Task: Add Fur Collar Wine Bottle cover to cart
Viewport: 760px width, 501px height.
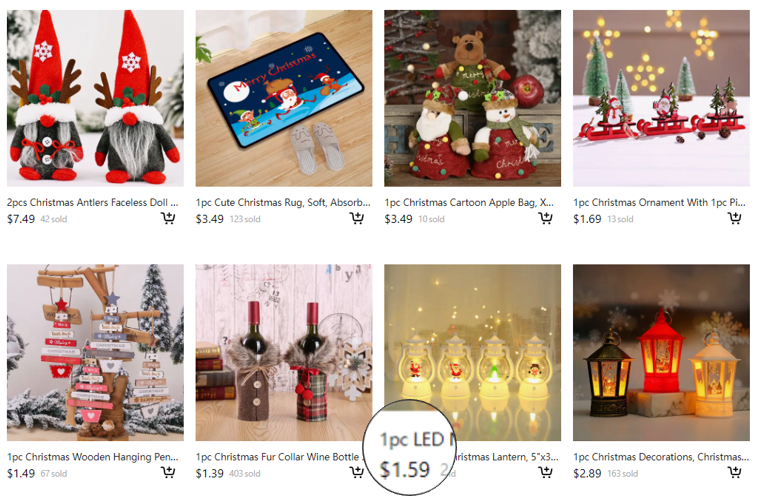Action: click(x=357, y=472)
